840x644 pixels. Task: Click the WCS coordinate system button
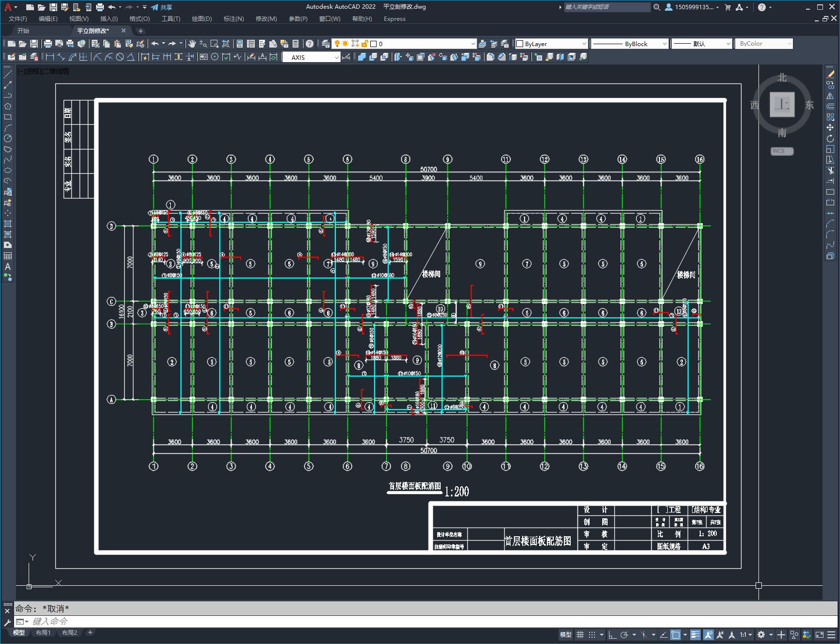[781, 151]
